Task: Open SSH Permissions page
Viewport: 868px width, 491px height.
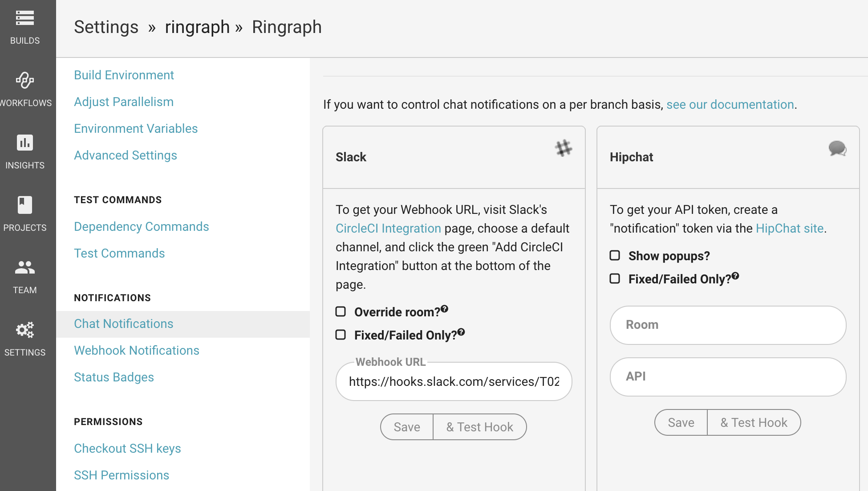Action: pos(122,475)
